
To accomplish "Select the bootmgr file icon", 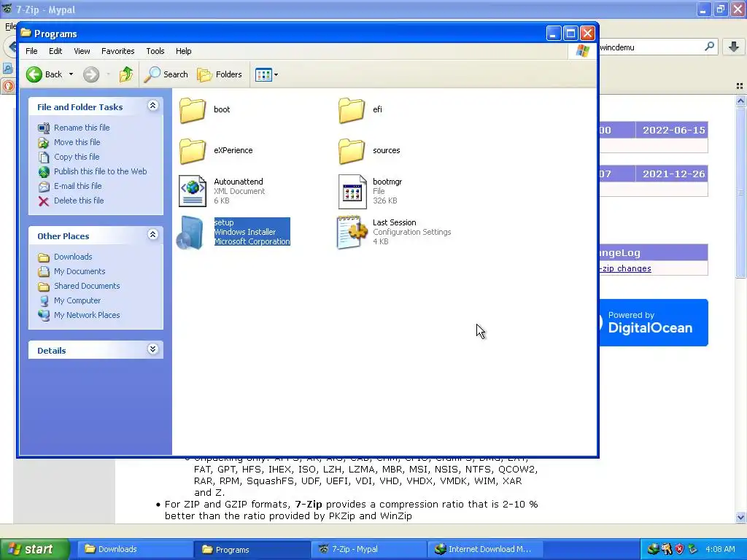I will coord(352,192).
